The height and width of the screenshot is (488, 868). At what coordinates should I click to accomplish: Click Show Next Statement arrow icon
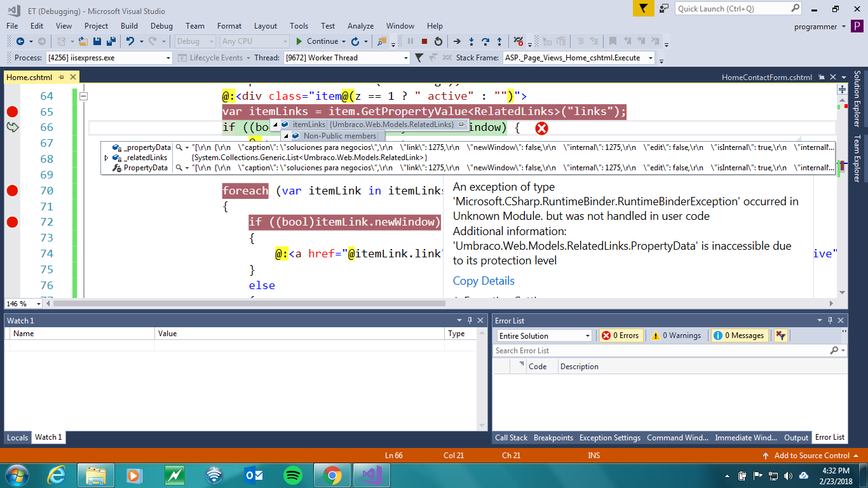tap(456, 41)
